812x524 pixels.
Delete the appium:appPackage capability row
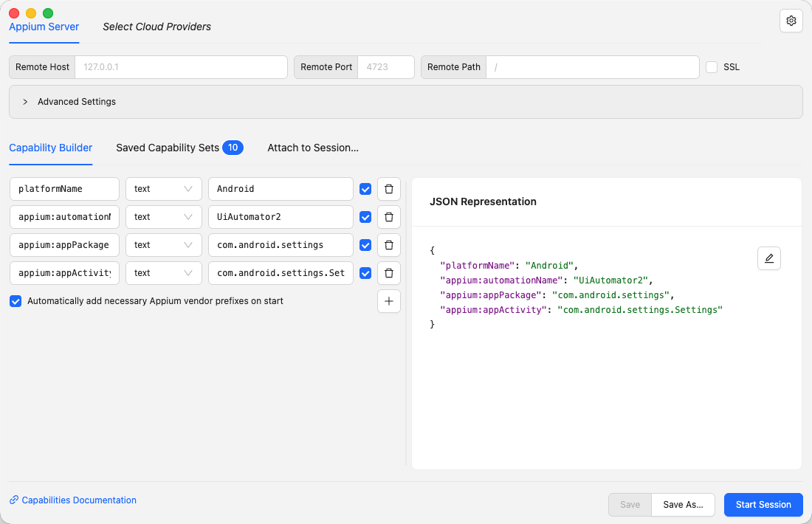[389, 245]
